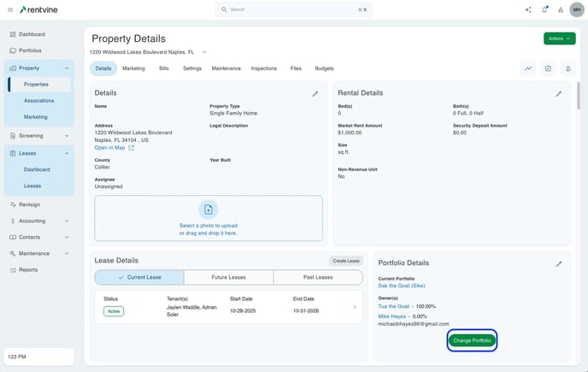This screenshot has height=372, width=588.
Task: Click into the Search field
Action: point(293,9)
